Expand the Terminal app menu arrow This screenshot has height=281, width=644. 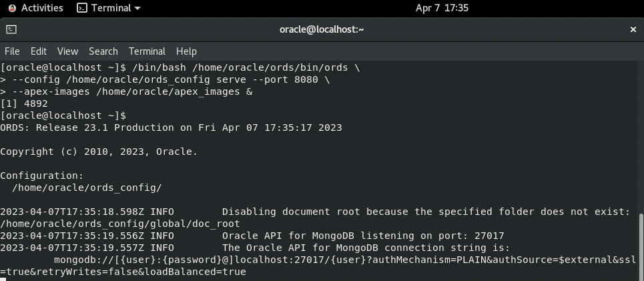tap(137, 9)
